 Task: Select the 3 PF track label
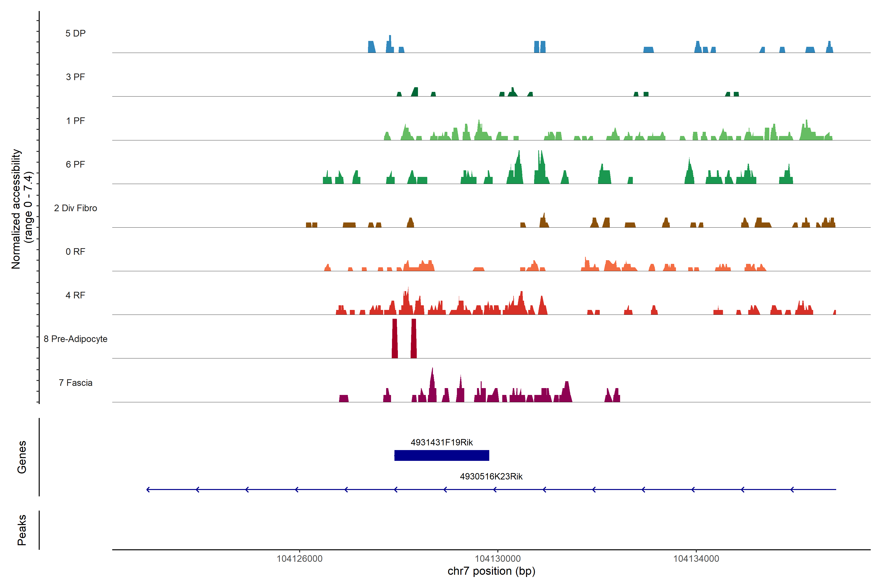75,77
